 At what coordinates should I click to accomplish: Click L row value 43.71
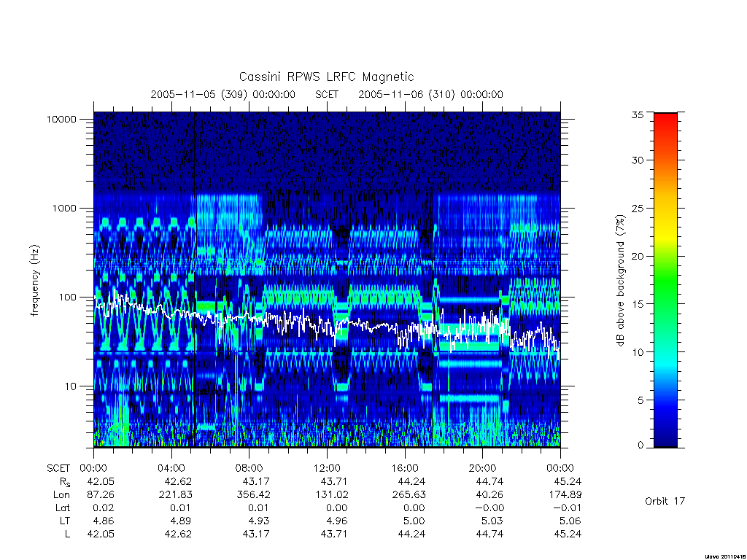[x=334, y=534]
